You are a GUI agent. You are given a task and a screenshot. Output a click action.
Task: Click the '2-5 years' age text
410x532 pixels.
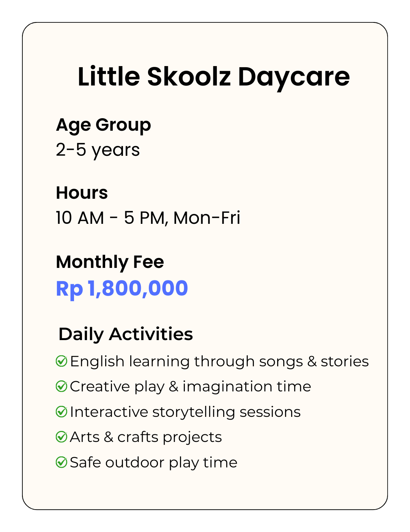coord(98,150)
